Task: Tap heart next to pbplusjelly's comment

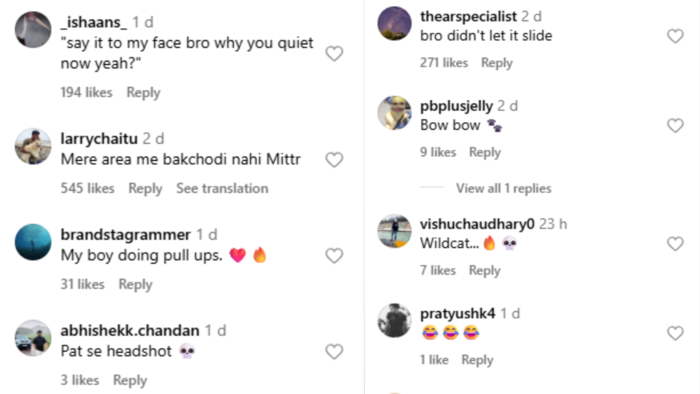Action: (x=675, y=125)
